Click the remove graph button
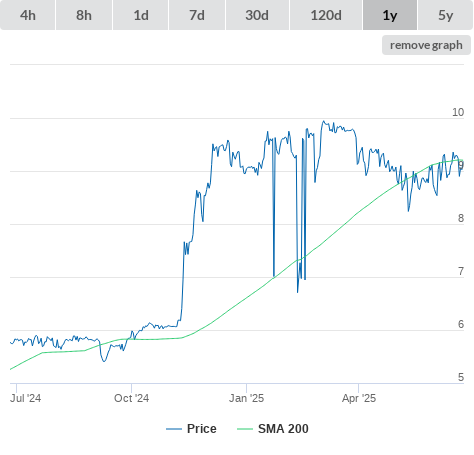The height and width of the screenshot is (455, 474). pyautogui.click(x=426, y=45)
